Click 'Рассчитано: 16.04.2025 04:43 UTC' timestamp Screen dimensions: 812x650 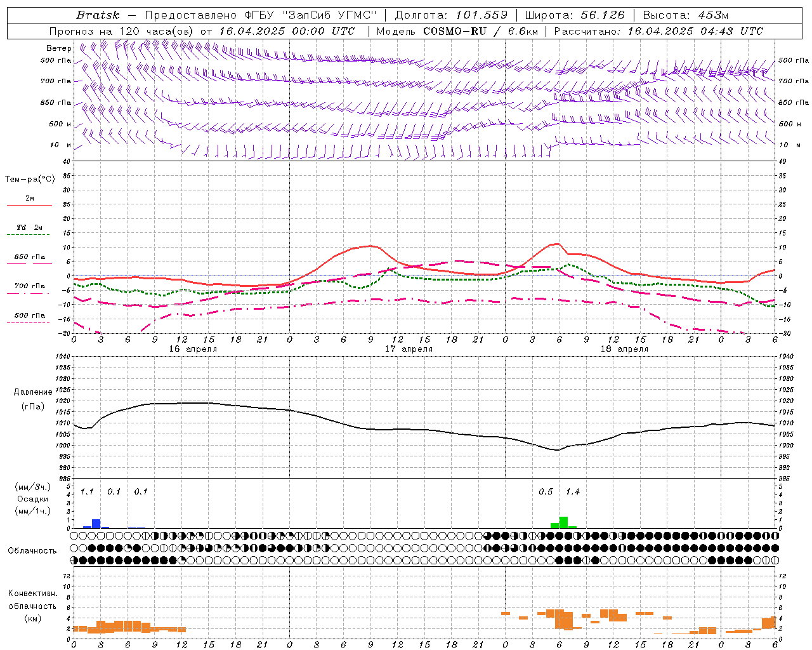pyautogui.click(x=658, y=31)
